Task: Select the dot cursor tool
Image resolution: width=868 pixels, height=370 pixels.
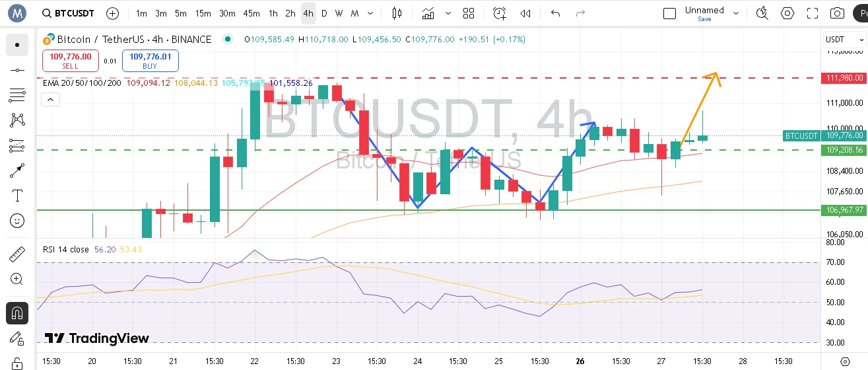Action: [x=17, y=46]
